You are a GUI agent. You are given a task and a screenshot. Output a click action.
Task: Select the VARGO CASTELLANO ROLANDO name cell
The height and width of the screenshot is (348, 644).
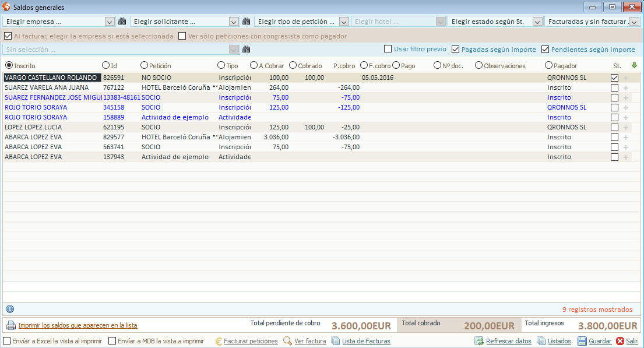click(52, 78)
